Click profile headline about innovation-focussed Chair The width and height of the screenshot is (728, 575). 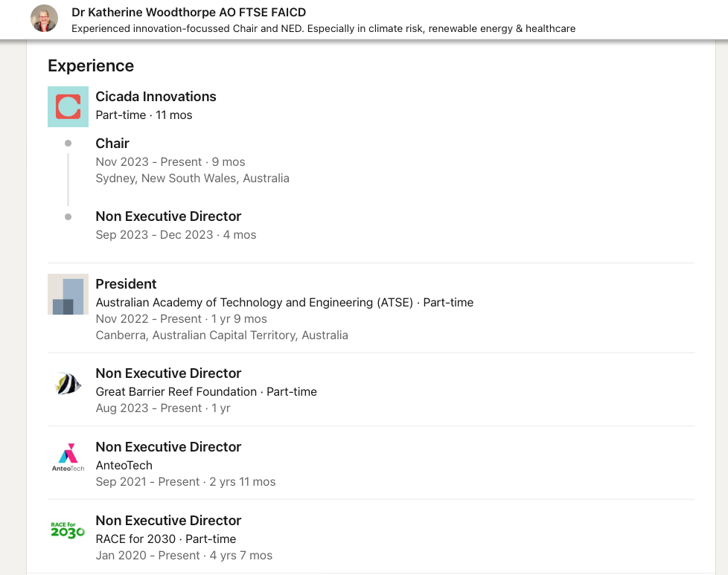click(323, 29)
